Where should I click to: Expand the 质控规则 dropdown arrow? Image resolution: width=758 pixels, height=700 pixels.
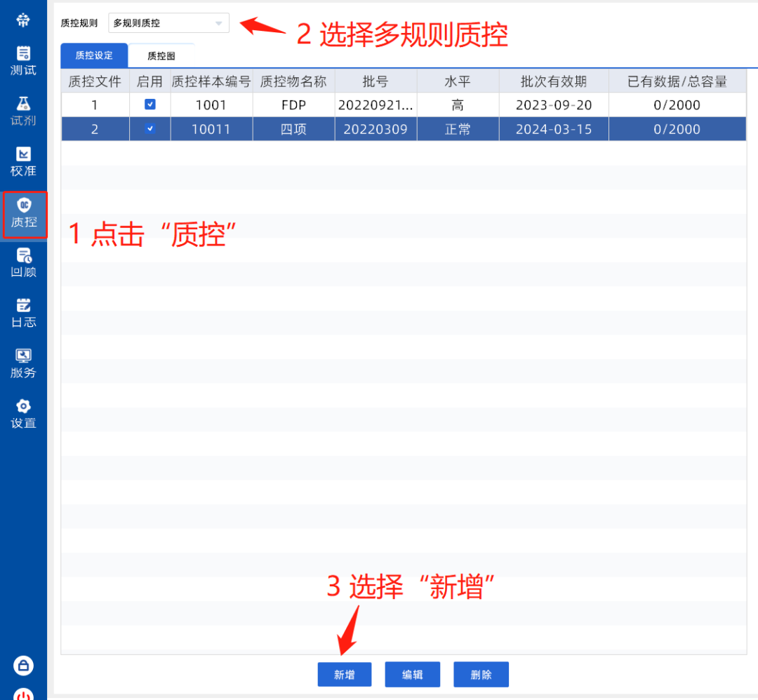[x=218, y=23]
